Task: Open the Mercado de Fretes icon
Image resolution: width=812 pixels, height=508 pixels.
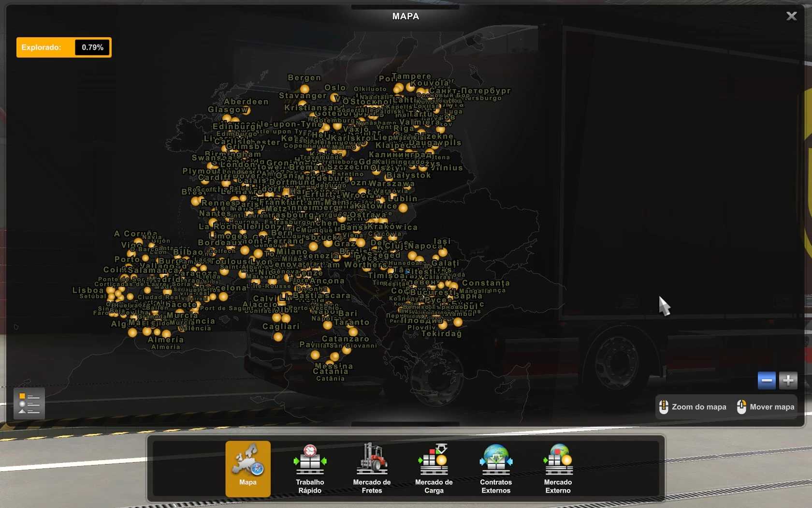Action: tap(372, 468)
